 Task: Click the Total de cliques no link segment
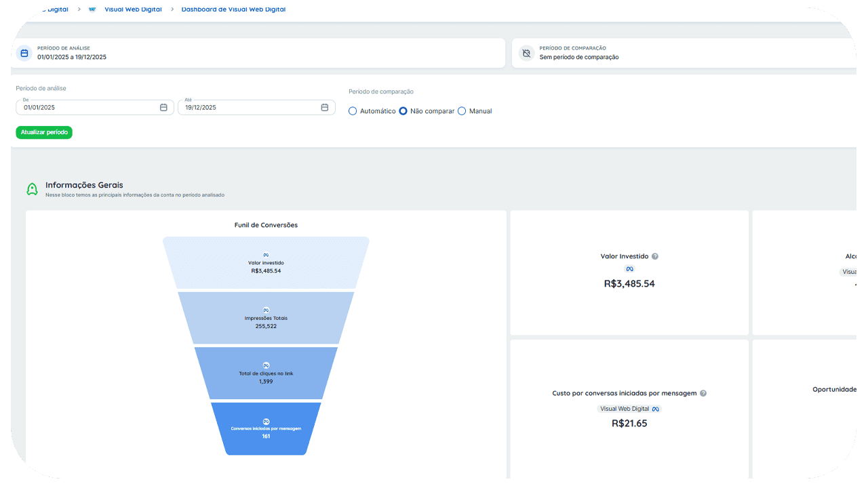coord(266,373)
